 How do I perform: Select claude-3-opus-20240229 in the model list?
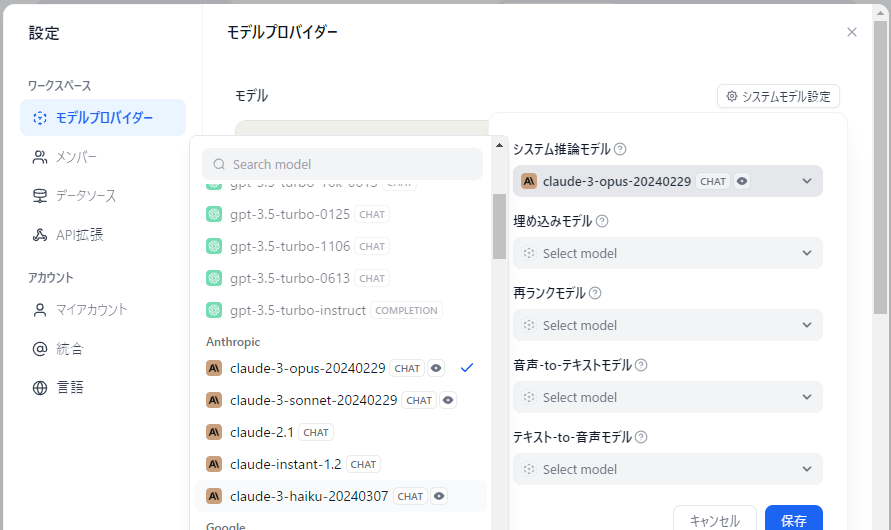(340, 368)
